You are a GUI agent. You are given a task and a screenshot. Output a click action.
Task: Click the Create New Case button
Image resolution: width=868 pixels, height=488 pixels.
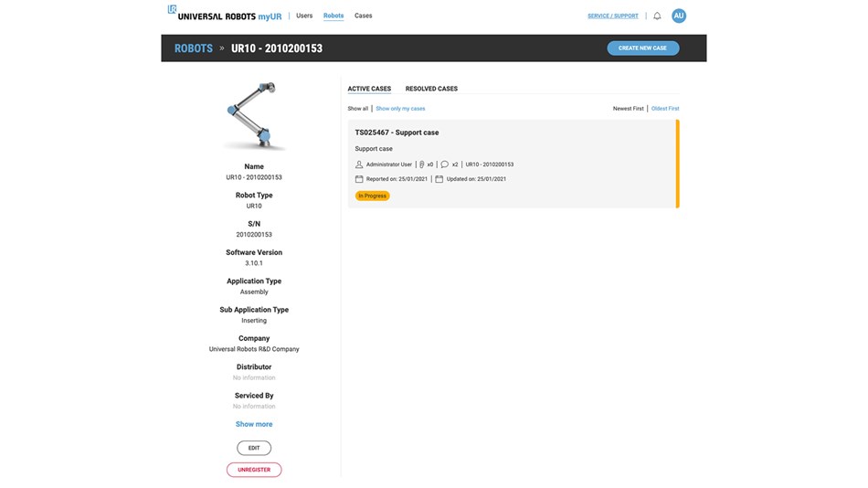coord(642,48)
